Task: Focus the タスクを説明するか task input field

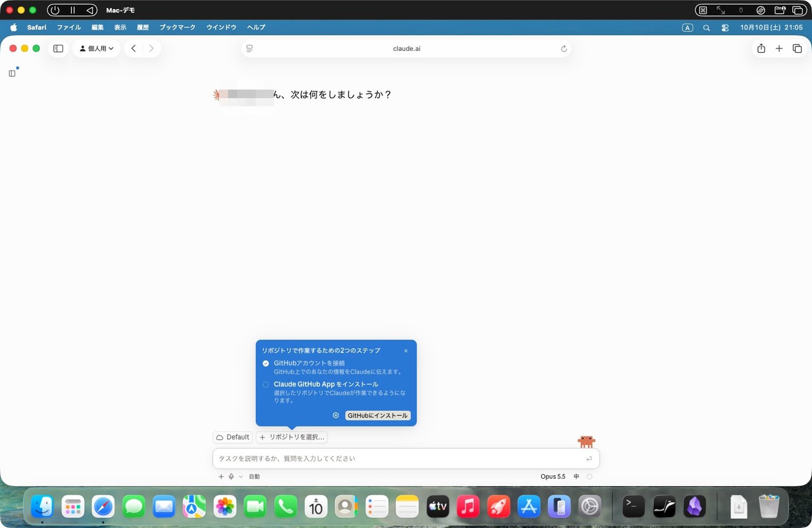Action: tap(406, 458)
